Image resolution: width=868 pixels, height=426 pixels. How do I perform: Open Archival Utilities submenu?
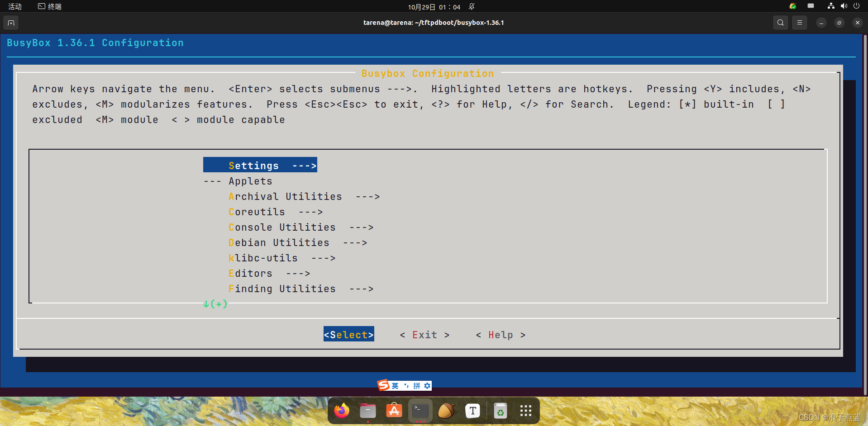304,196
